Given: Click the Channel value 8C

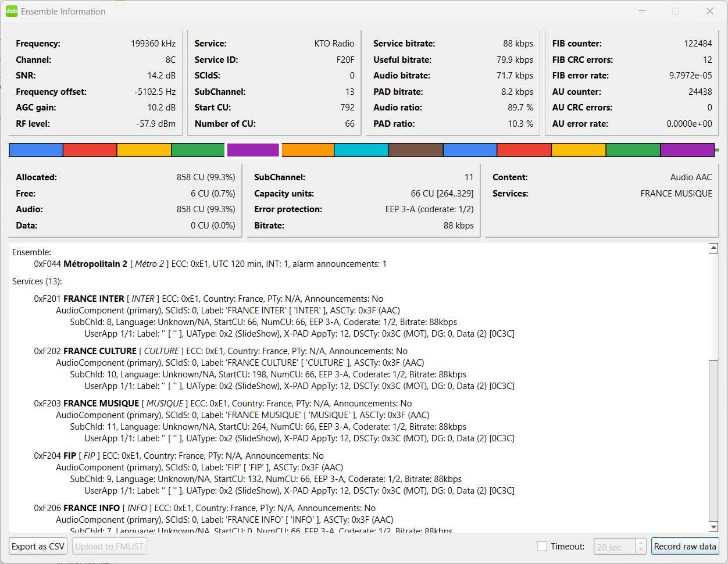Looking at the screenshot, I should click(170, 60).
